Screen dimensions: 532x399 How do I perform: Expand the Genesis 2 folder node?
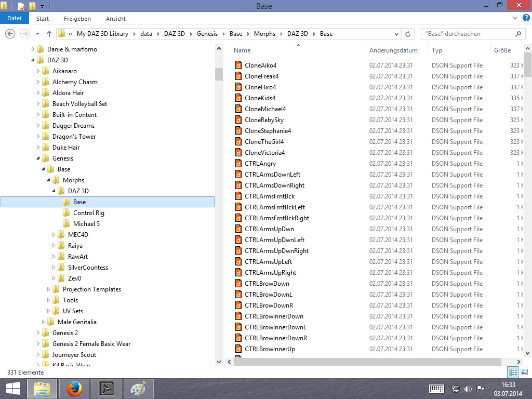click(38, 333)
